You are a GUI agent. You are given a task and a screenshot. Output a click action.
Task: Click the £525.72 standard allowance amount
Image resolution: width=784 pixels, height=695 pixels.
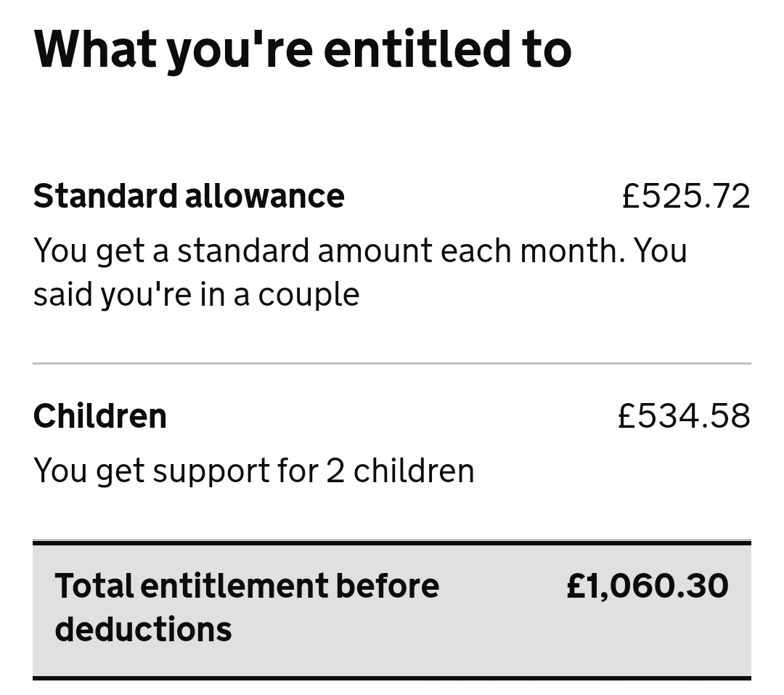pyautogui.click(x=685, y=196)
